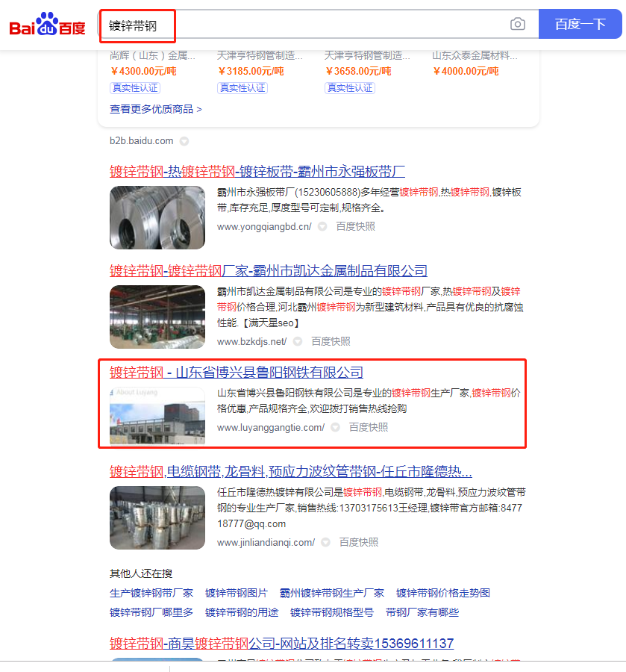Open 百度快照 for luyanggangtie.com result
This screenshot has height=672, width=626.
pyautogui.click(x=369, y=427)
